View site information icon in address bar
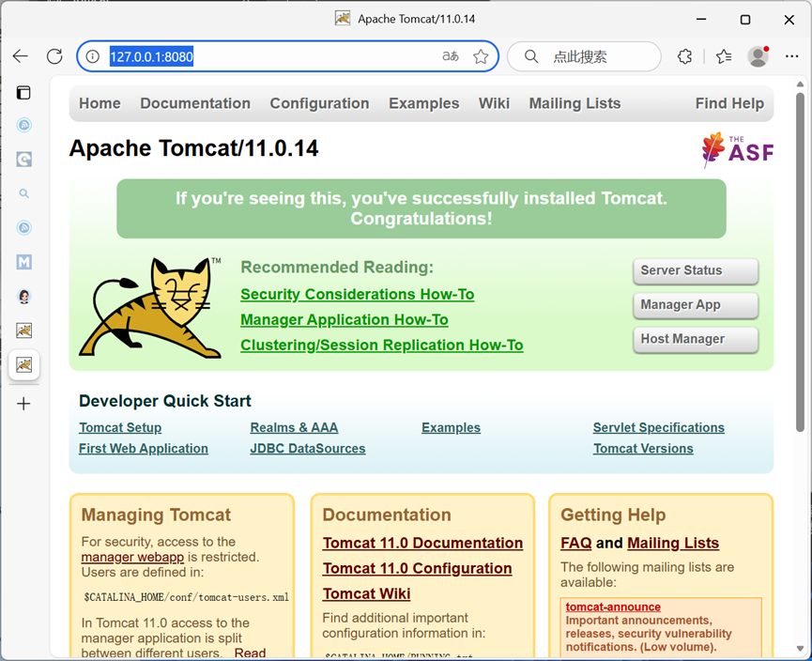This screenshot has width=812, height=661. coord(93,56)
